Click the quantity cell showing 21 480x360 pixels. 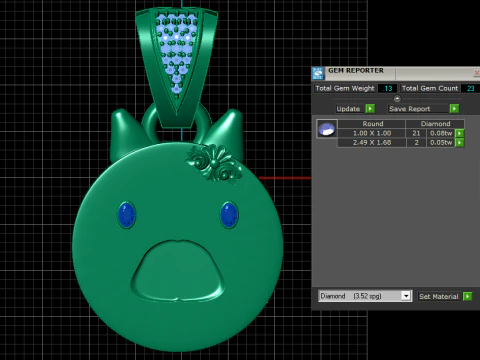click(416, 133)
